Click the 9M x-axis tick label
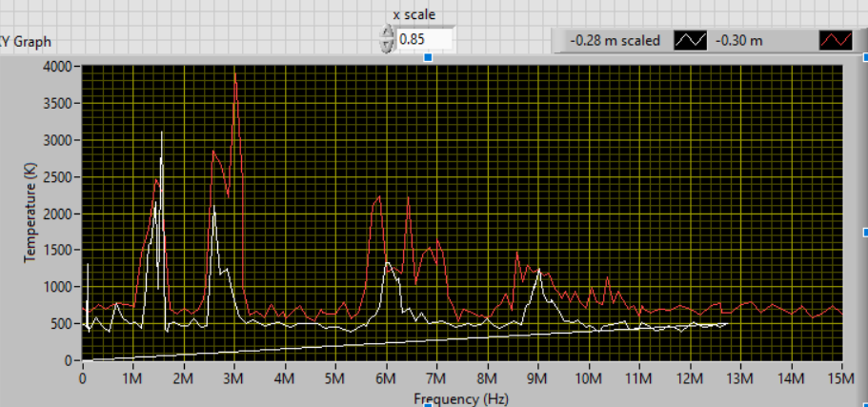The image size is (868, 407). (x=538, y=378)
